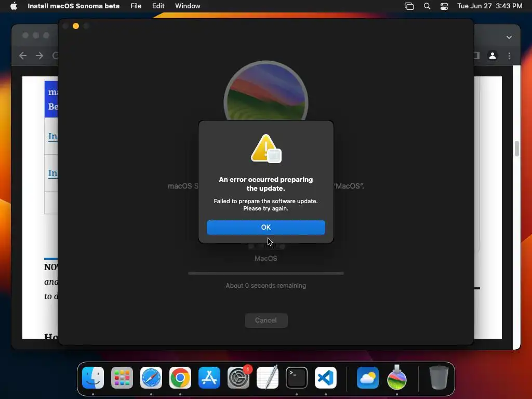
Task: Open the File menu
Action: (136, 6)
